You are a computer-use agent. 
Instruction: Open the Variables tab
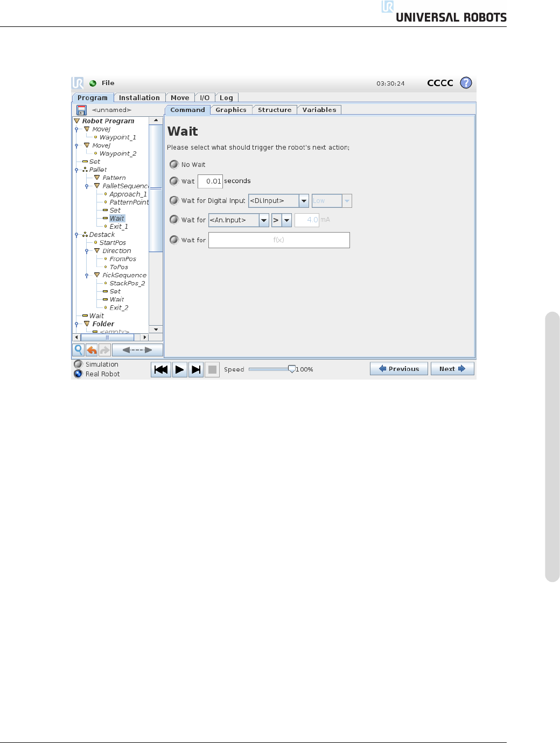click(x=319, y=110)
